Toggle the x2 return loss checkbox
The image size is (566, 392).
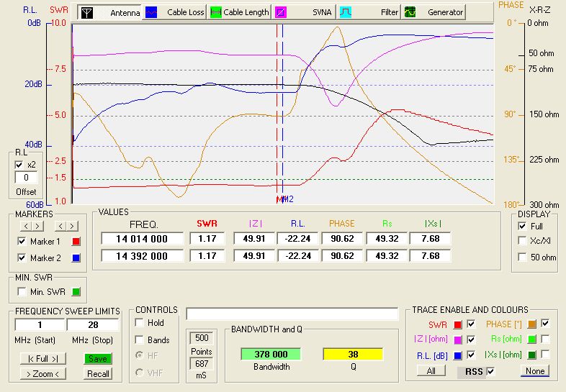pyautogui.click(x=19, y=165)
